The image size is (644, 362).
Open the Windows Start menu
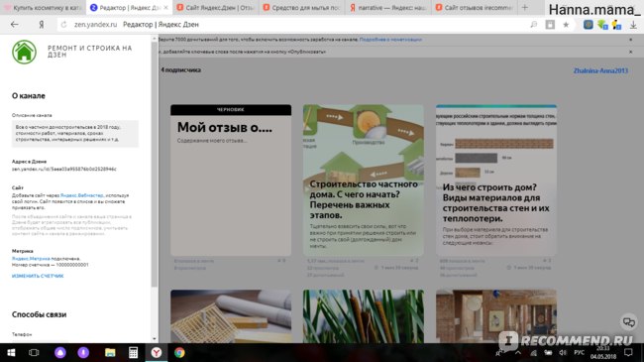point(11,352)
